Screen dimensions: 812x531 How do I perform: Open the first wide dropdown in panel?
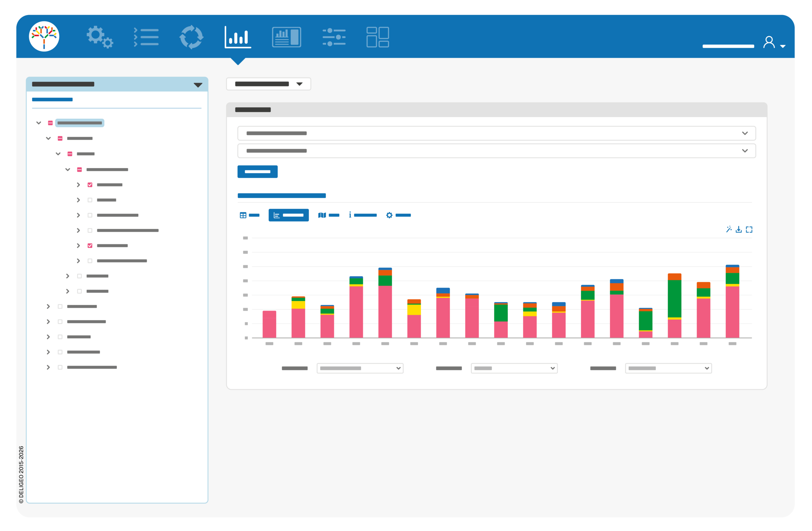[497, 133]
